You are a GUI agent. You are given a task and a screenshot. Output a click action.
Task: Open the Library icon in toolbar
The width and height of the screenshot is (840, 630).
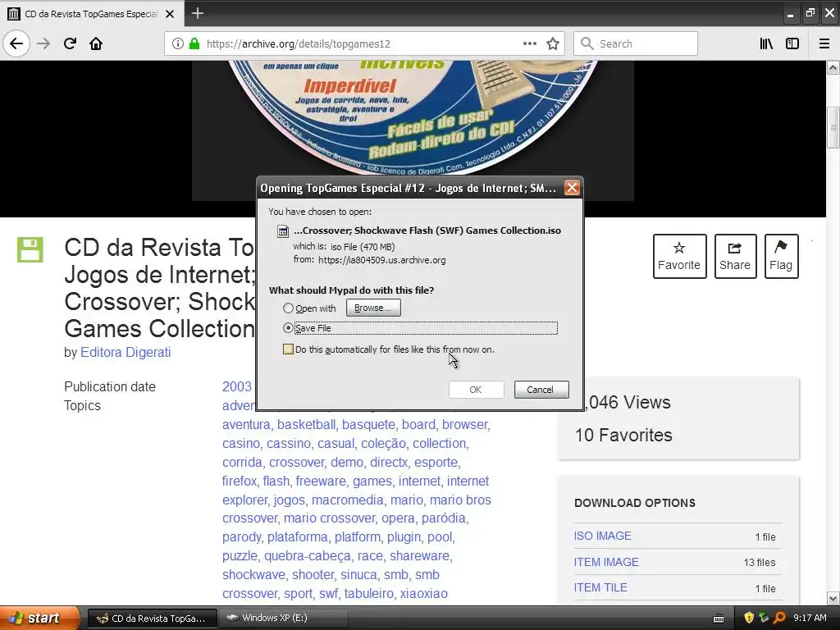point(766,43)
